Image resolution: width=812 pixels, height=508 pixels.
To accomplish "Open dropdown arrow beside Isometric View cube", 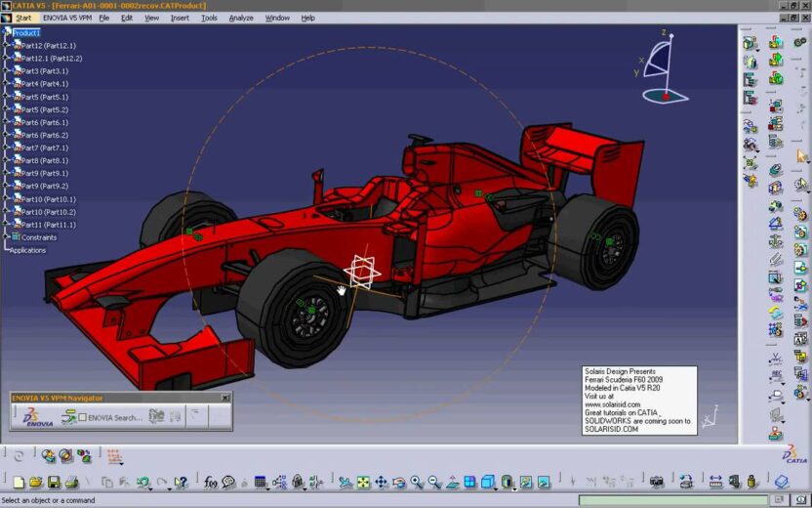I will point(496,488).
